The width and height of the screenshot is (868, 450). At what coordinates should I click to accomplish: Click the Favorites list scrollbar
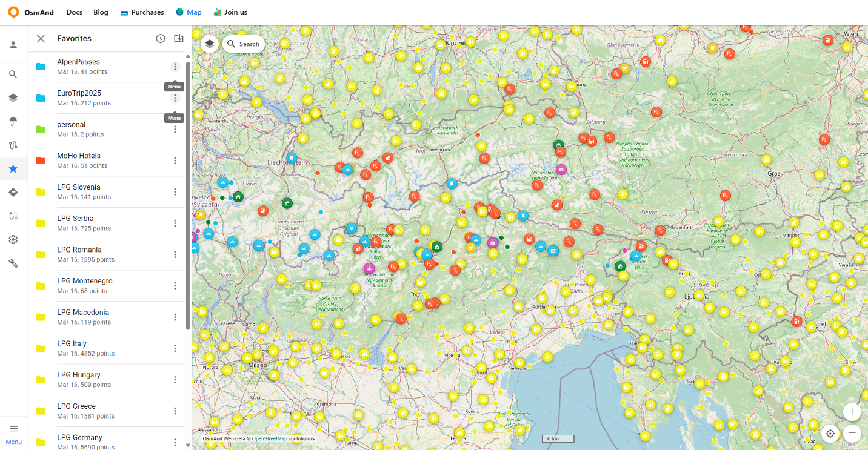188,195
